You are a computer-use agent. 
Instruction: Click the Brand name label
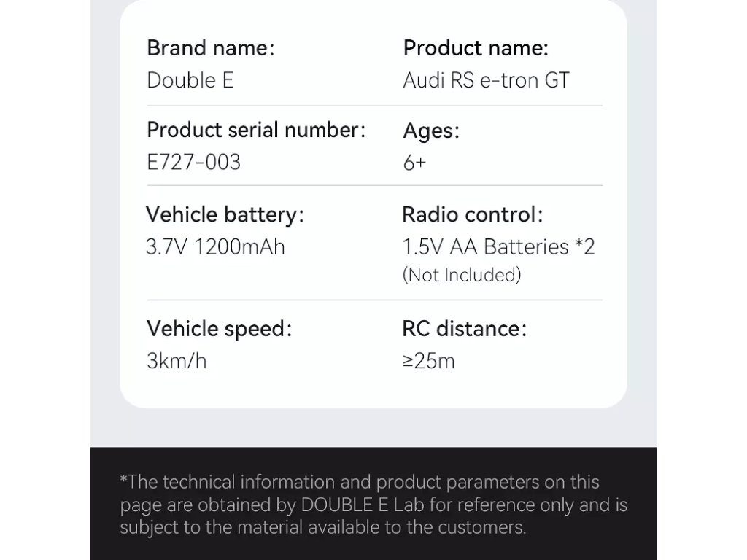(211, 48)
